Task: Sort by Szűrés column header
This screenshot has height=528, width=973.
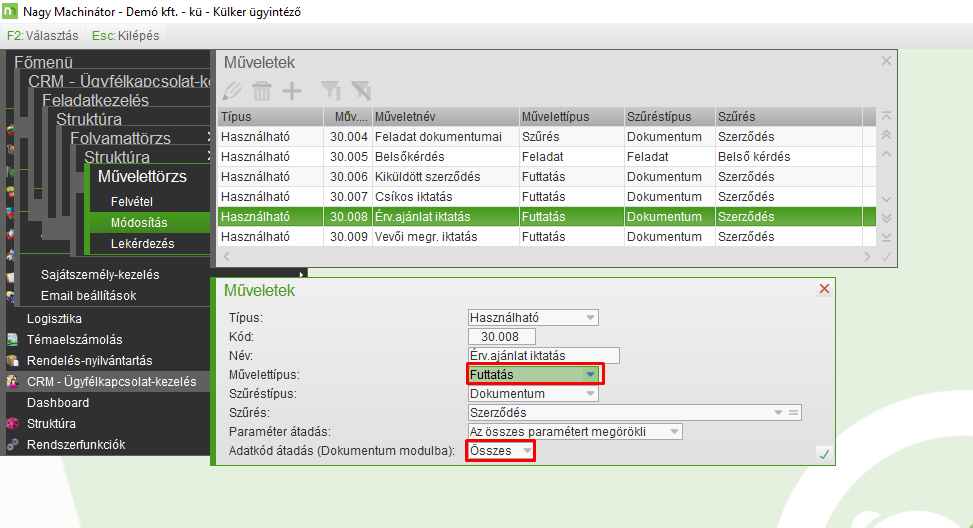Action: click(x=789, y=117)
